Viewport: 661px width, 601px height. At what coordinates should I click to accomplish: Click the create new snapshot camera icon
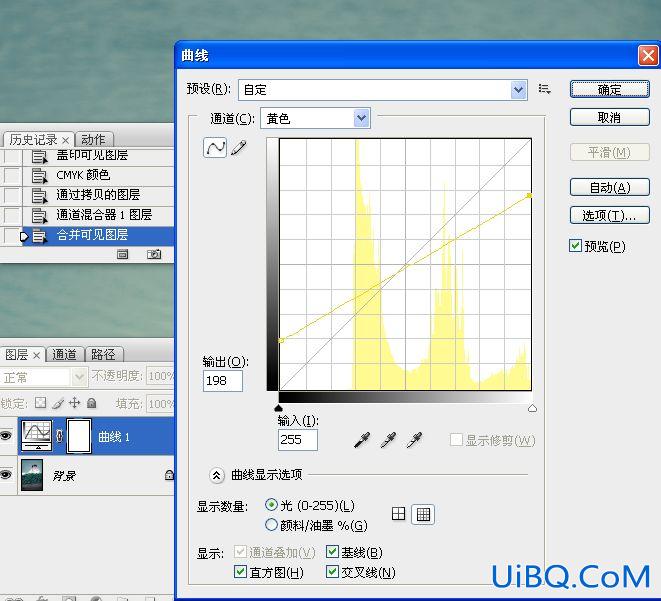[x=154, y=254]
